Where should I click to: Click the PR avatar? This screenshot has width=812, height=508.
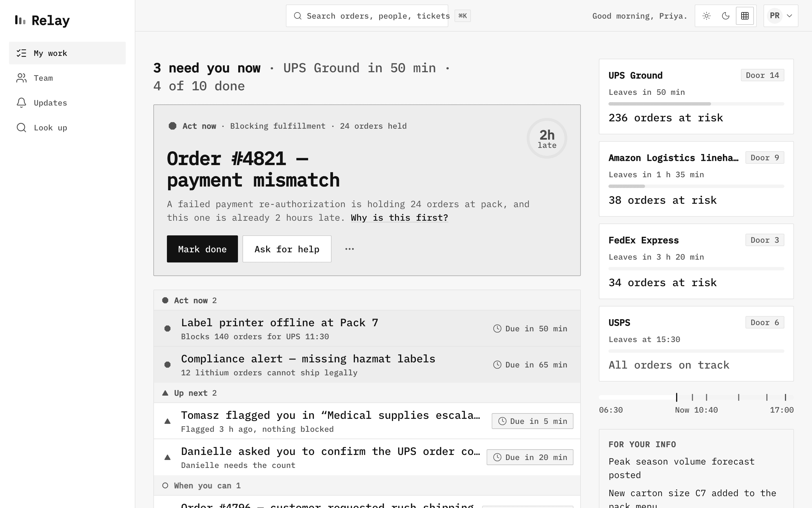775,16
